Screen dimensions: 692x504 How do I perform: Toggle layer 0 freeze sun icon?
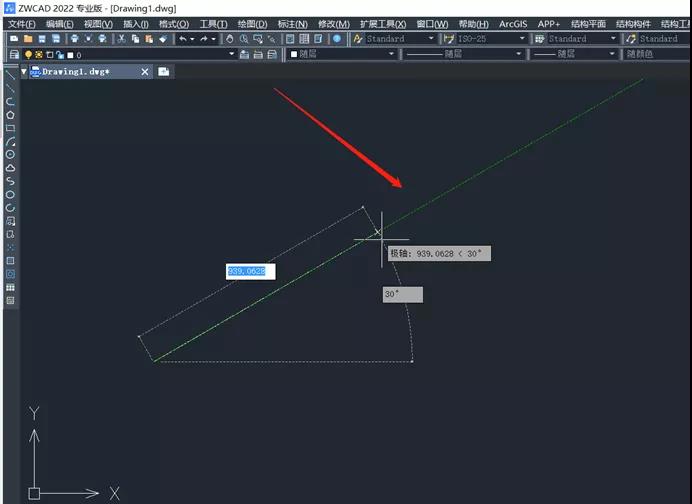click(39, 55)
